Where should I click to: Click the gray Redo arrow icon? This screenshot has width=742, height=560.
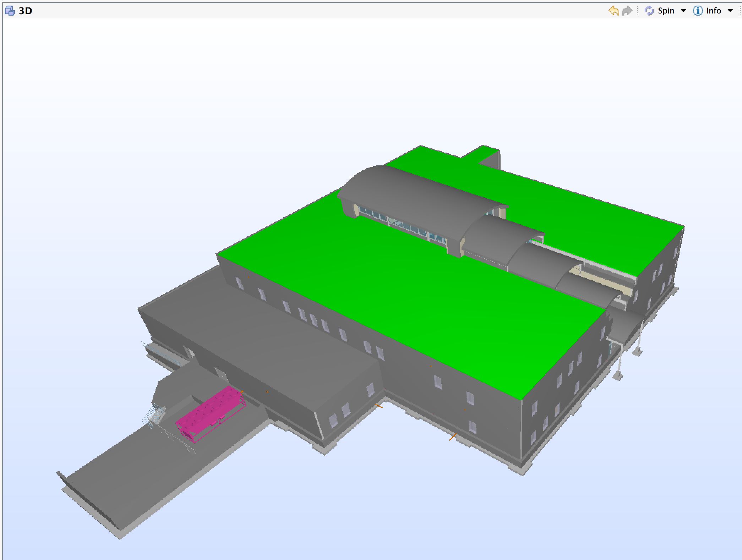(627, 11)
